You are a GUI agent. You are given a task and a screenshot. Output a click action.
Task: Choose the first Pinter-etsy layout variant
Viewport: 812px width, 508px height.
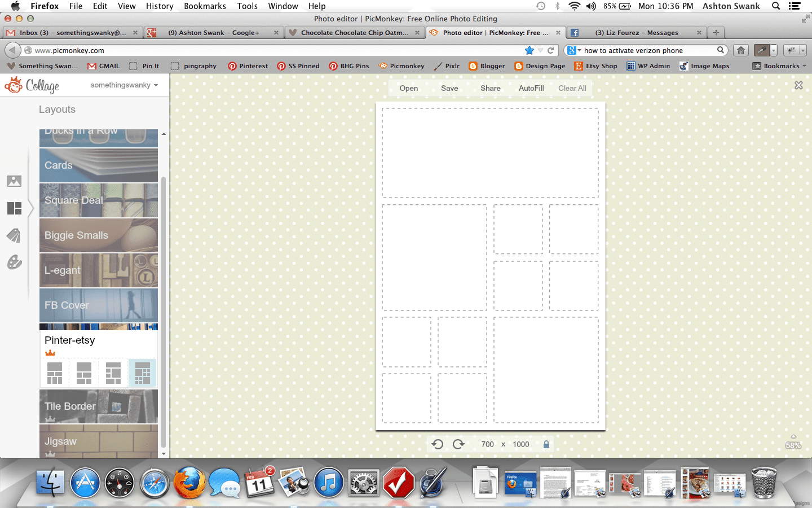coord(55,373)
